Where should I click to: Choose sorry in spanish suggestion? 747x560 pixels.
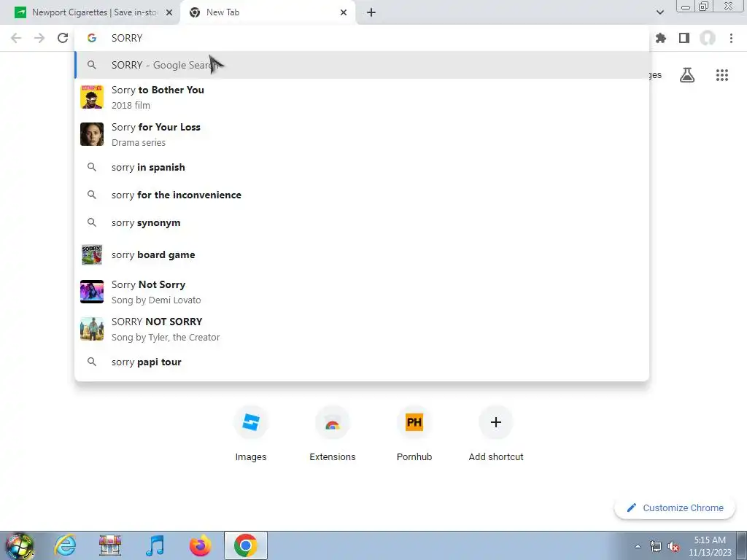tap(362, 167)
